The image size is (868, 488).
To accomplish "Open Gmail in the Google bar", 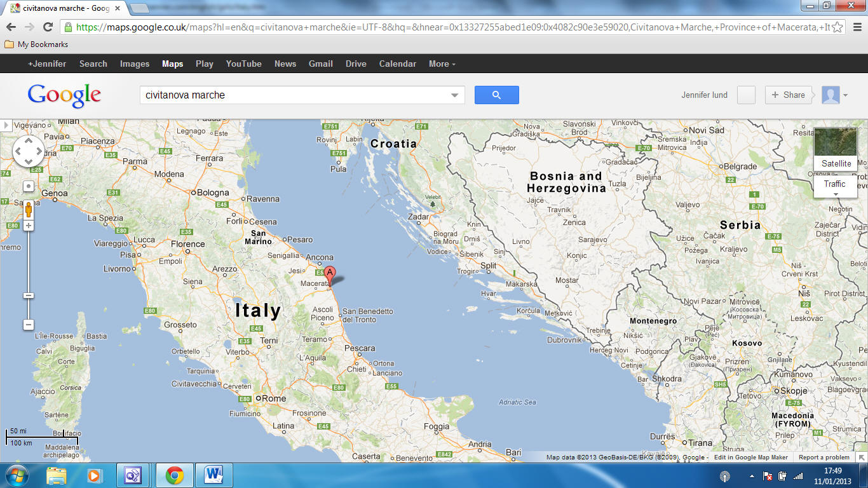I will tap(321, 64).
